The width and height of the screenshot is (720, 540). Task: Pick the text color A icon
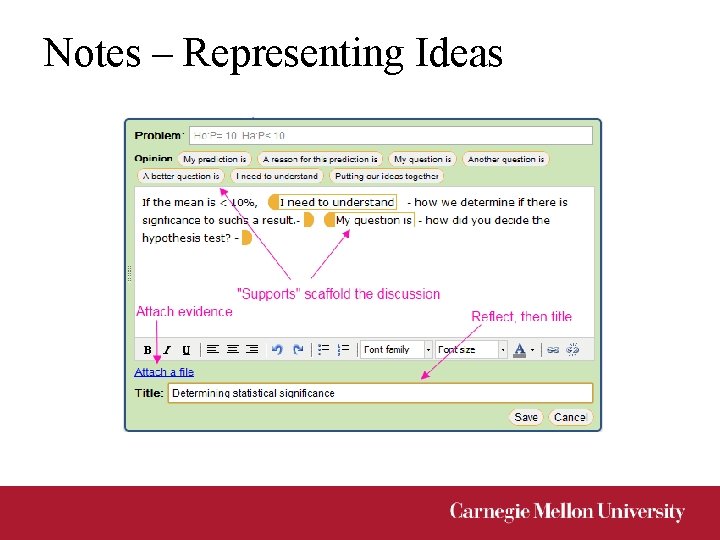[x=519, y=350]
